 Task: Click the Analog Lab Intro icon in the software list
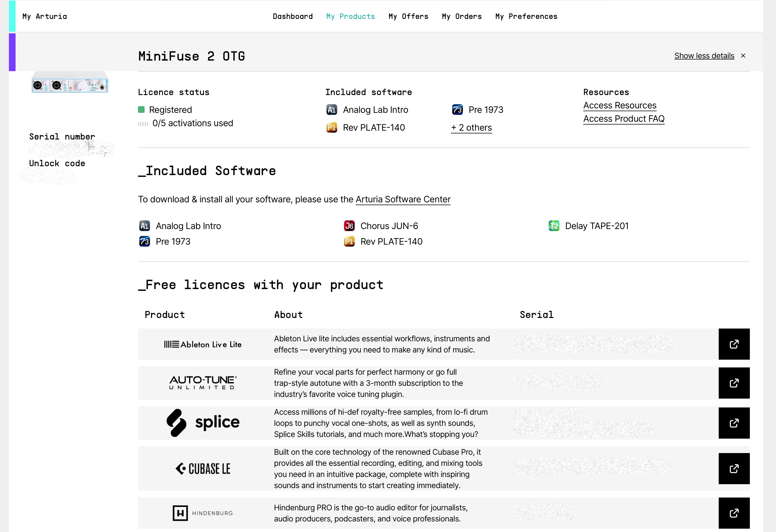[x=144, y=226]
